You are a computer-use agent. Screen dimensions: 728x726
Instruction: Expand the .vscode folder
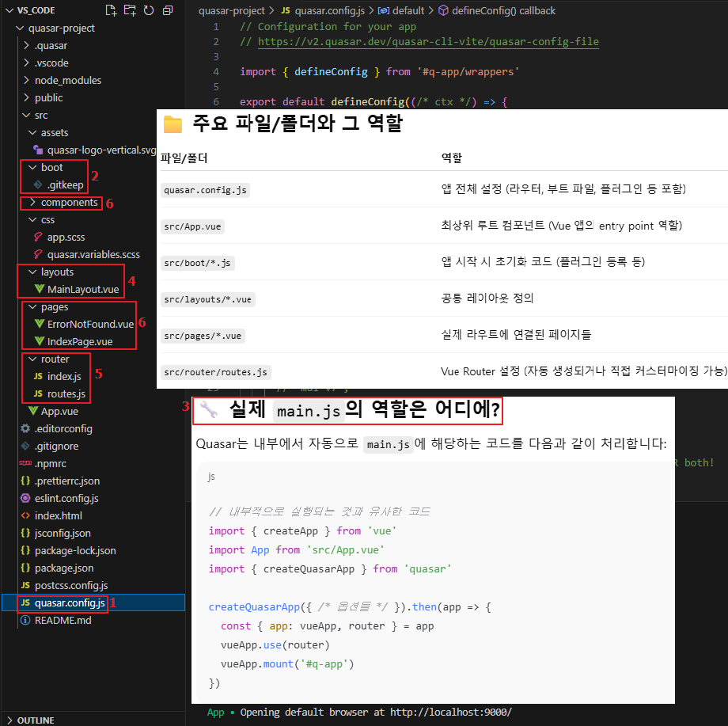point(26,63)
